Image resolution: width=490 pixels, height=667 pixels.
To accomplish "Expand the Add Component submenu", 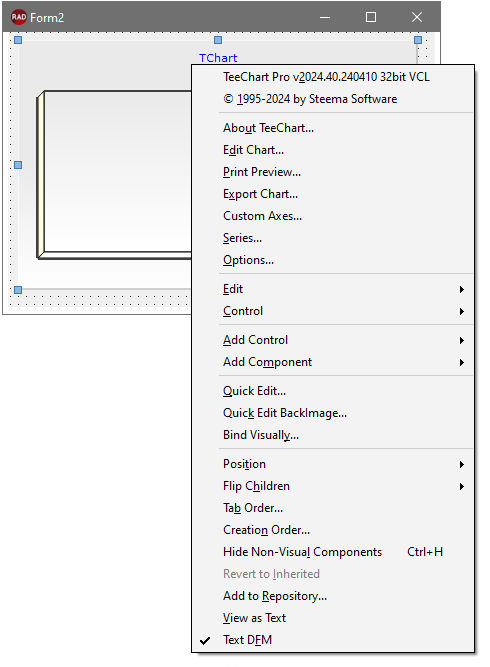I will [x=333, y=362].
